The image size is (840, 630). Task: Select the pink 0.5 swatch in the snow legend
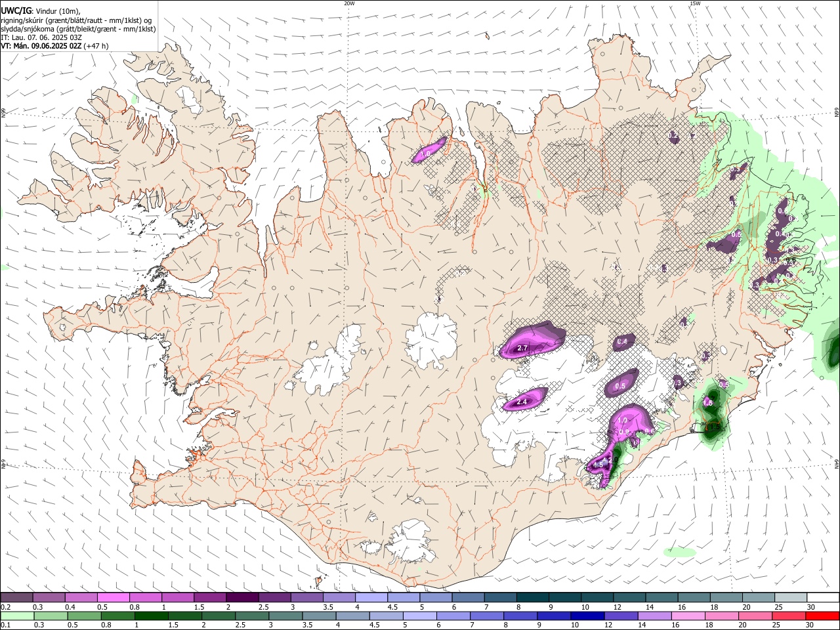point(113,598)
